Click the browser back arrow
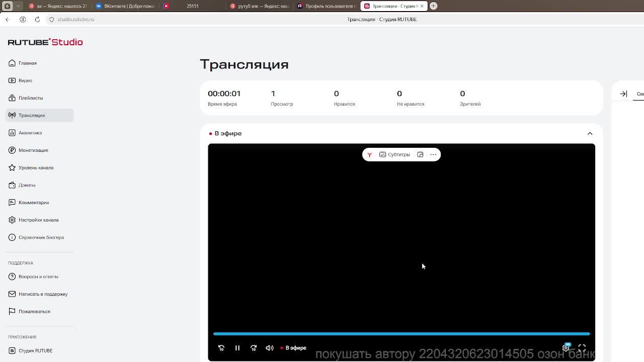Image resolution: width=644 pixels, height=362 pixels. point(8,19)
